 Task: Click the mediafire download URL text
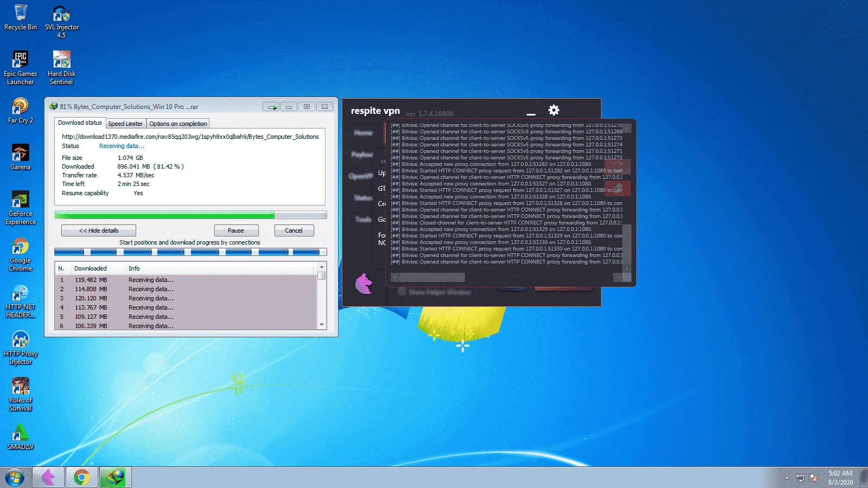point(190,137)
